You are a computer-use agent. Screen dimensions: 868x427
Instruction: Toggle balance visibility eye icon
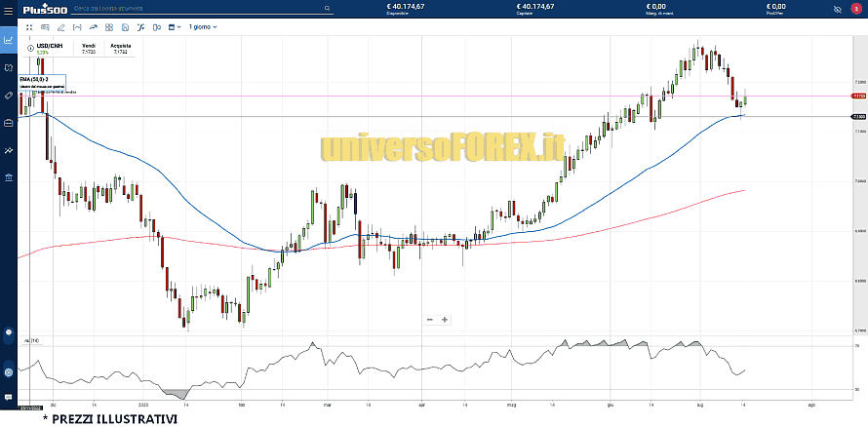[x=837, y=9]
